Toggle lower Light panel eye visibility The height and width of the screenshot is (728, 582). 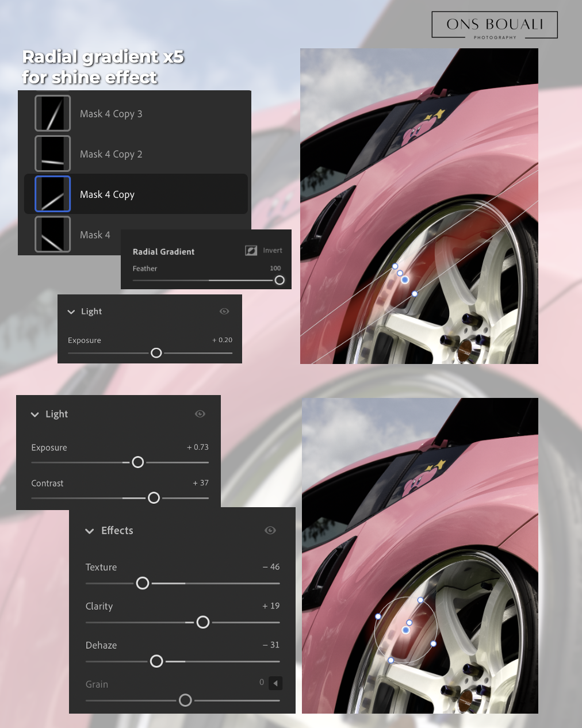[x=200, y=413]
